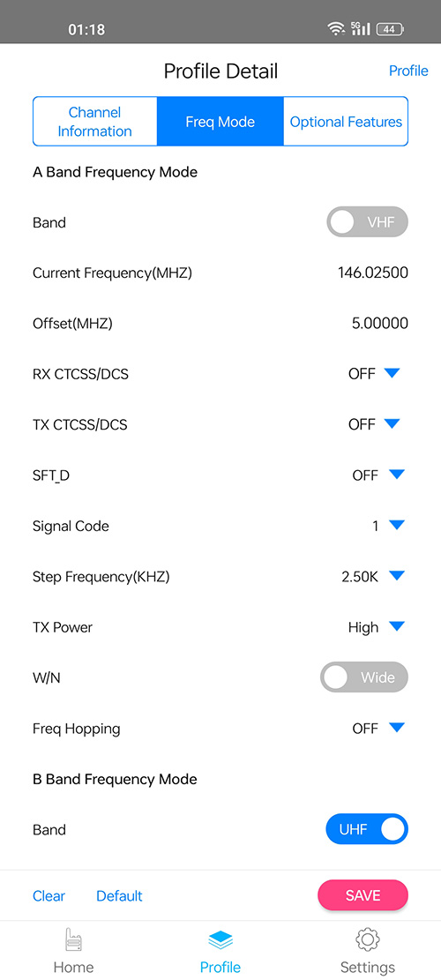
Task: Expand the TX Power High dropdown
Action: click(397, 627)
